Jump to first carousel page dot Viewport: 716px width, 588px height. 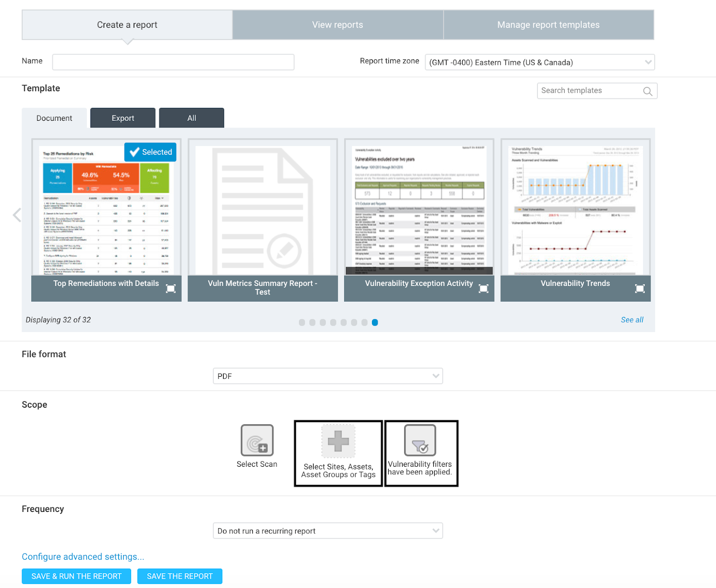pyautogui.click(x=302, y=323)
